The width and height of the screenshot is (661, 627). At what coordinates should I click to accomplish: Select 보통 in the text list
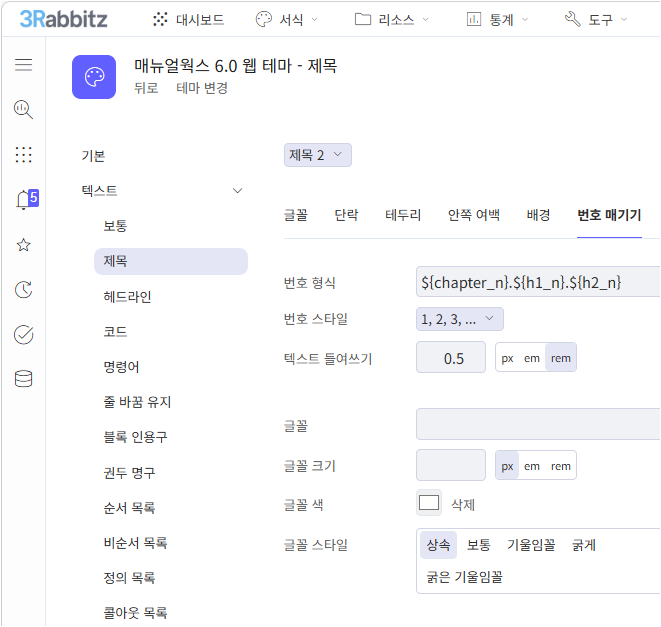116,226
